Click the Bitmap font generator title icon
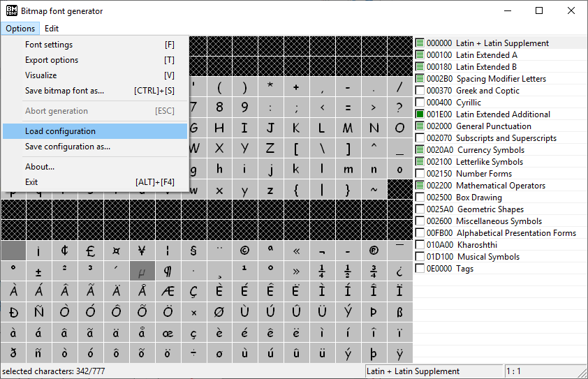This screenshot has height=379, width=588. (x=12, y=11)
